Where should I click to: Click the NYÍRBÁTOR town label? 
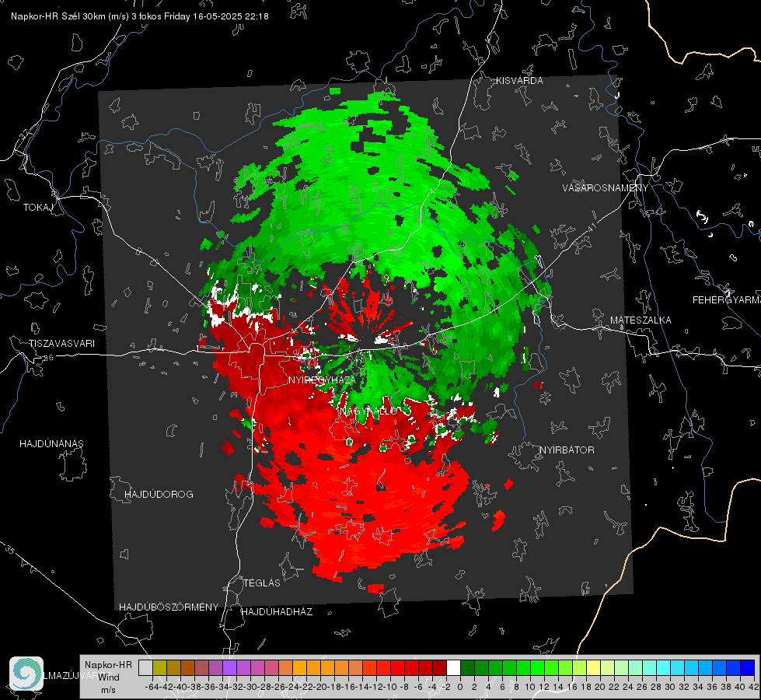click(x=567, y=450)
